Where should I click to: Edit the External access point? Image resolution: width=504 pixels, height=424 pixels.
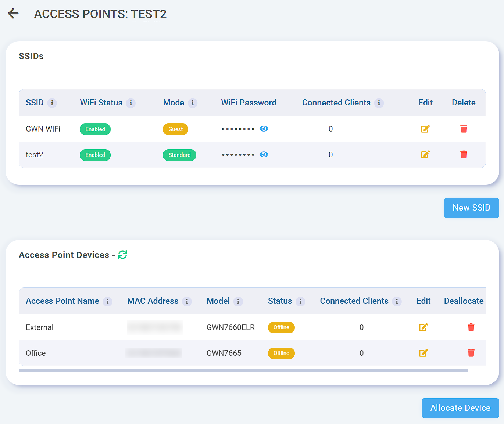pyautogui.click(x=423, y=327)
